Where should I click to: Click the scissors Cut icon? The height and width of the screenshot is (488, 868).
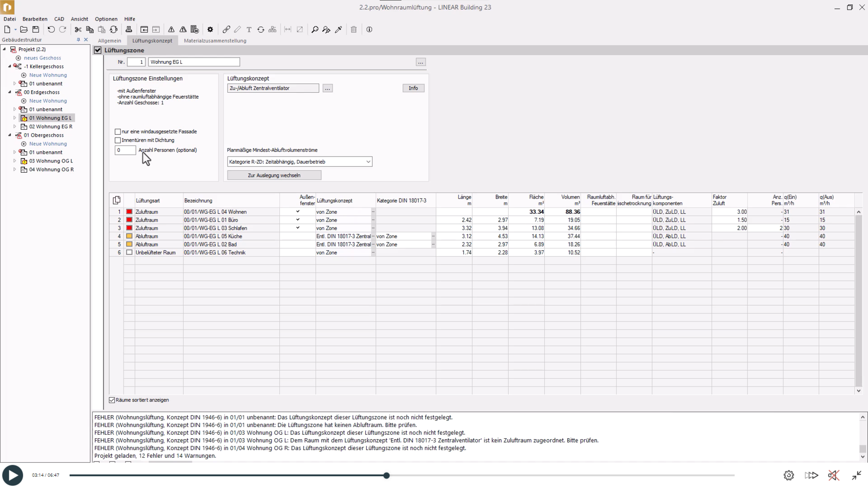(x=78, y=29)
